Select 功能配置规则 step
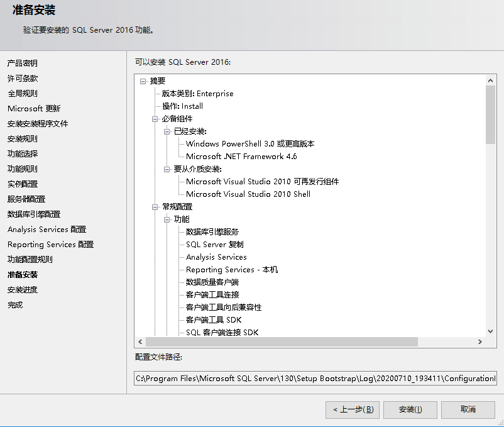 point(30,260)
